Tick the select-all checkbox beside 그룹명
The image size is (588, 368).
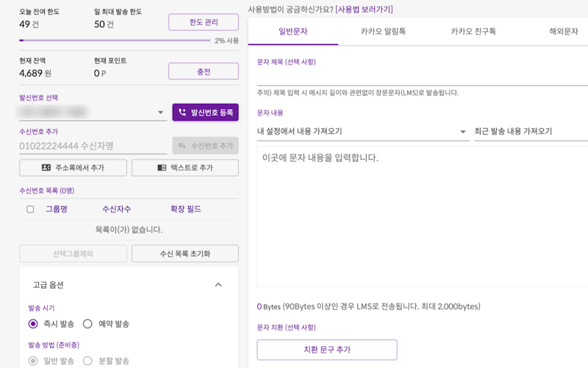click(30, 209)
